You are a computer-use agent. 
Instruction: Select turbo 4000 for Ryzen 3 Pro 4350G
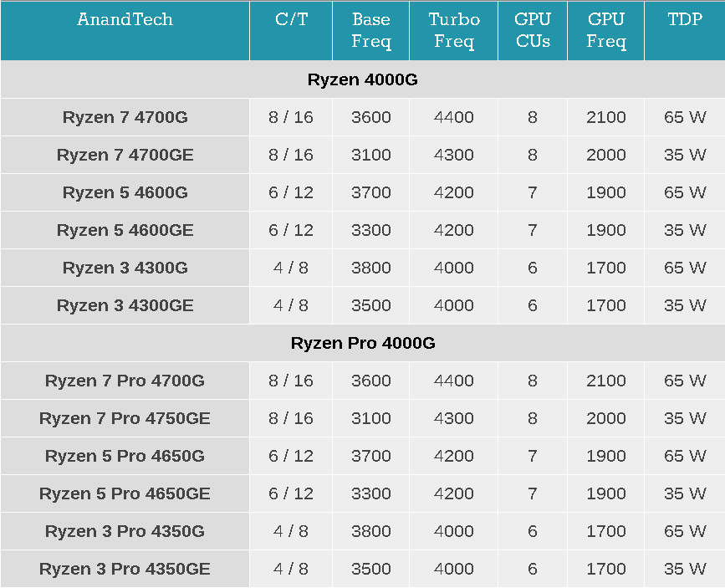coord(453,532)
